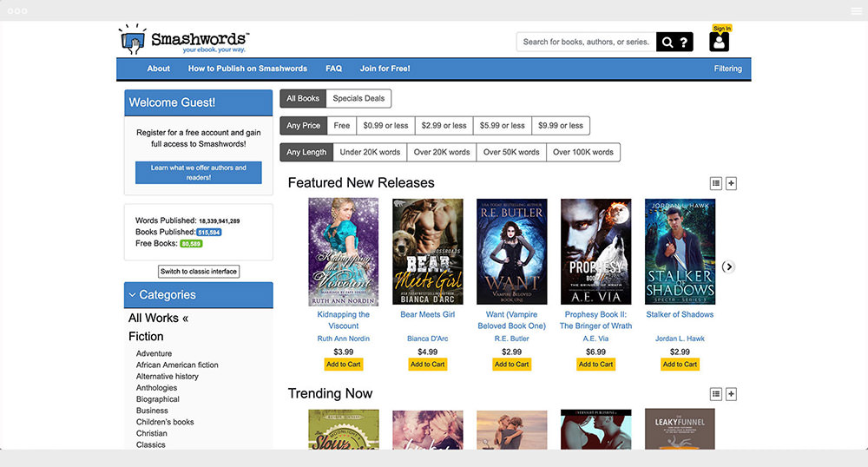Viewport: 868px width, 467px height.
Task: Click Join for Free!
Action: pyautogui.click(x=385, y=69)
